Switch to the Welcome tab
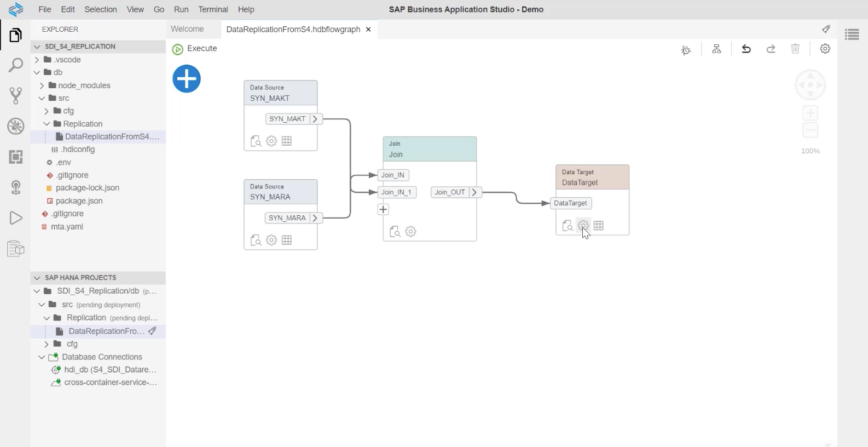 [x=187, y=29]
